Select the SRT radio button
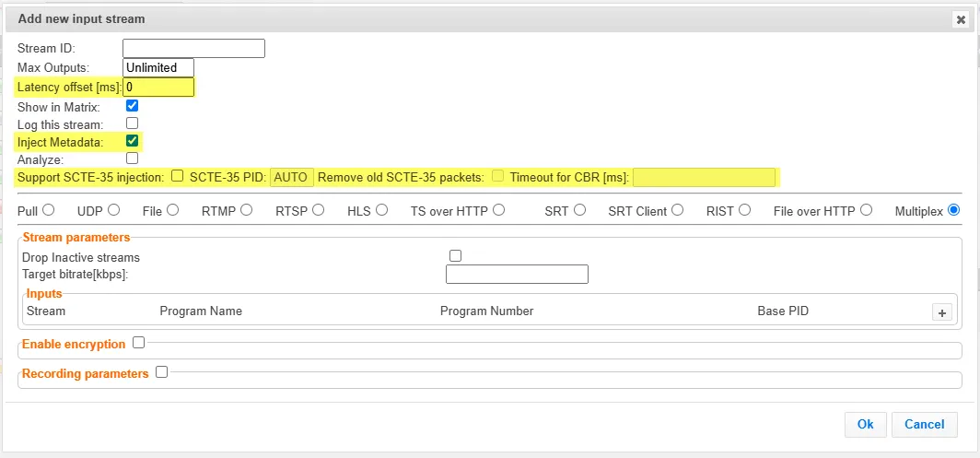Viewport: 980px width, 458px height. (579, 210)
